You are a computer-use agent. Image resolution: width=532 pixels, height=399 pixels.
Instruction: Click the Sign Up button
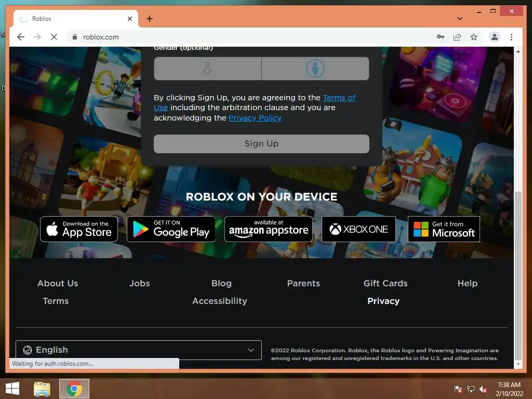(261, 143)
